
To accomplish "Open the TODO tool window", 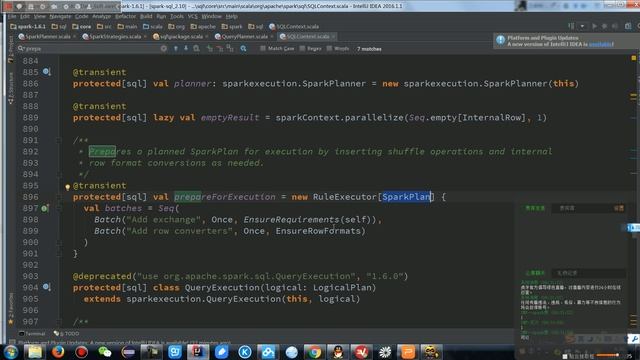I will 67,333.
